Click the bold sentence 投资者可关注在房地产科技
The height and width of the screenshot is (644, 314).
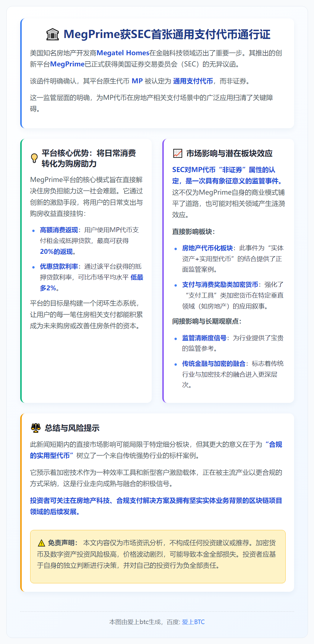[156, 506]
